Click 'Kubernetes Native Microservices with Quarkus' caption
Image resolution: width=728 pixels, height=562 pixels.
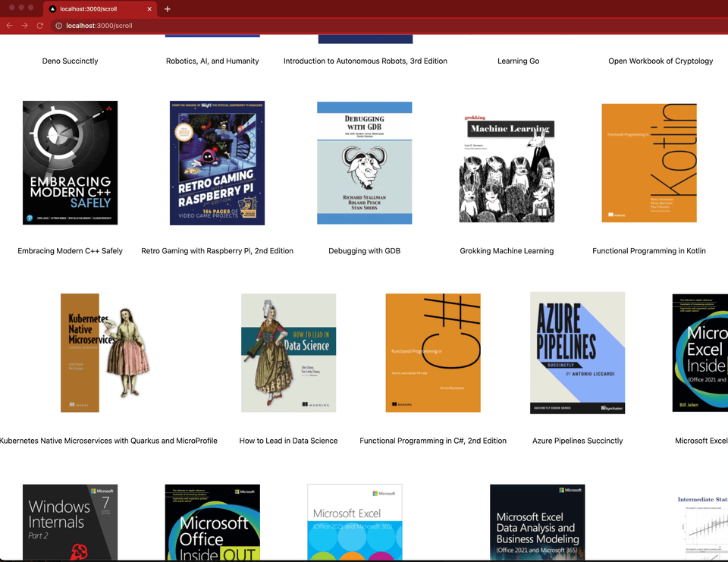pos(108,441)
